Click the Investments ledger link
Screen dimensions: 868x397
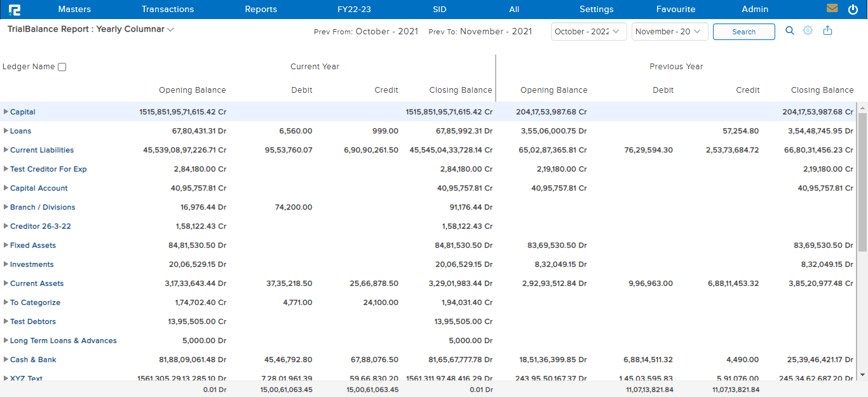click(x=32, y=264)
